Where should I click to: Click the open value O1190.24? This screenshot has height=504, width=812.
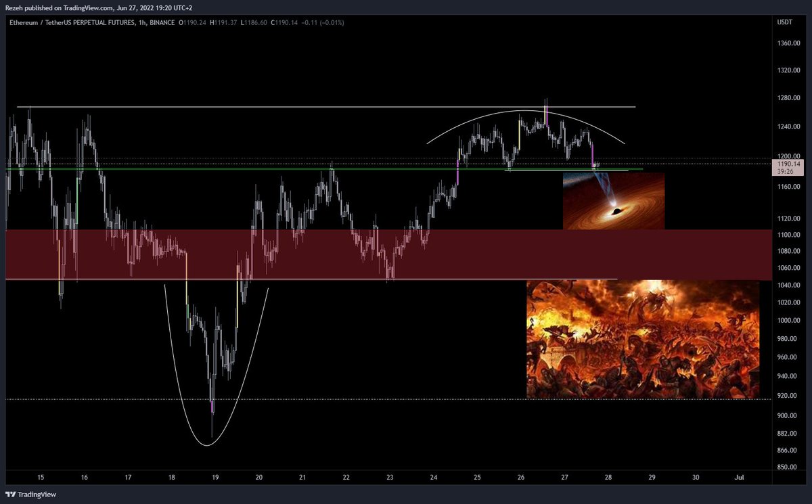click(194, 23)
